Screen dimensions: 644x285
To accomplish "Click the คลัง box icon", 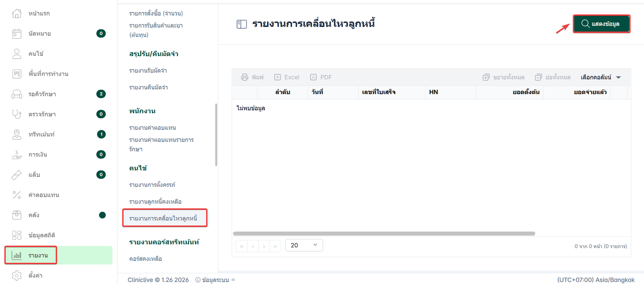I will pos(17,215).
